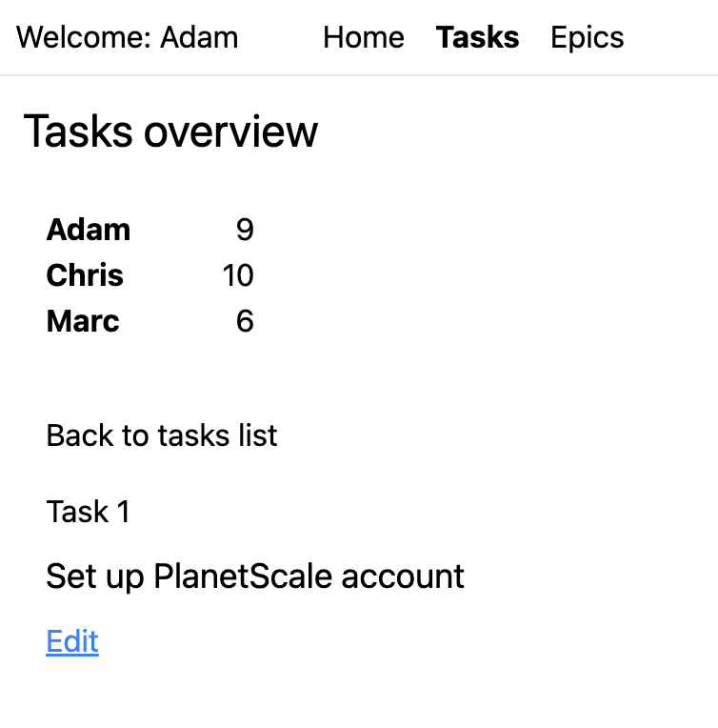The height and width of the screenshot is (728, 718).
Task: Click Adam's task count of 9
Action: click(x=245, y=230)
